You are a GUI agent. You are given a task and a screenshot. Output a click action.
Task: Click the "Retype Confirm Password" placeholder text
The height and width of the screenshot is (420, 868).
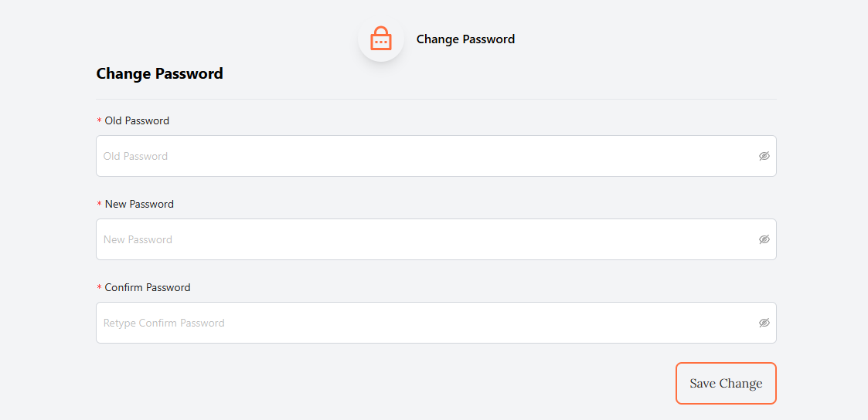[x=164, y=323]
